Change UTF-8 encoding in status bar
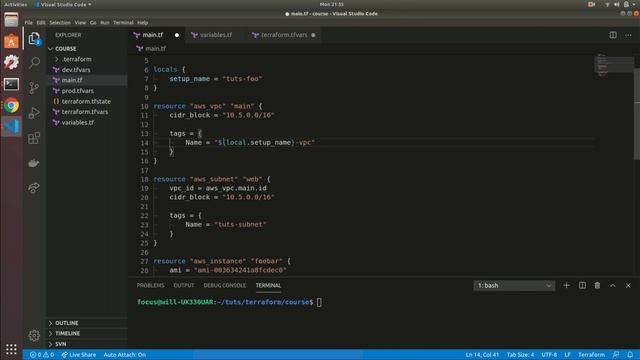This screenshot has width=640, height=360. click(549, 355)
